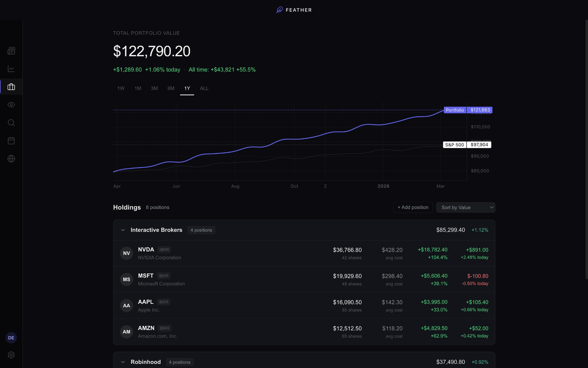Open the Feather app logo
The height and width of the screenshot is (368, 588).
[x=294, y=9]
